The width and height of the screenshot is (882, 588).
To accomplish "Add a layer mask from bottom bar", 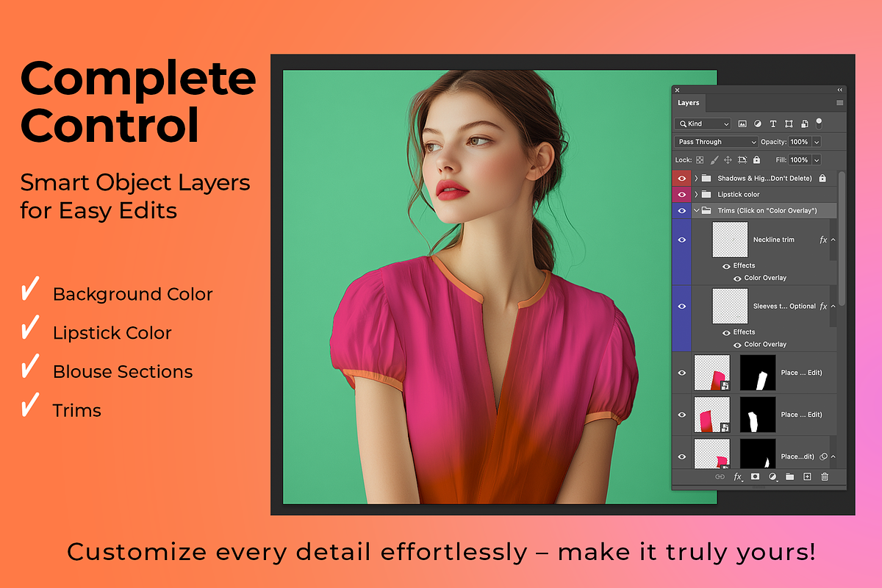I will pyautogui.click(x=755, y=477).
